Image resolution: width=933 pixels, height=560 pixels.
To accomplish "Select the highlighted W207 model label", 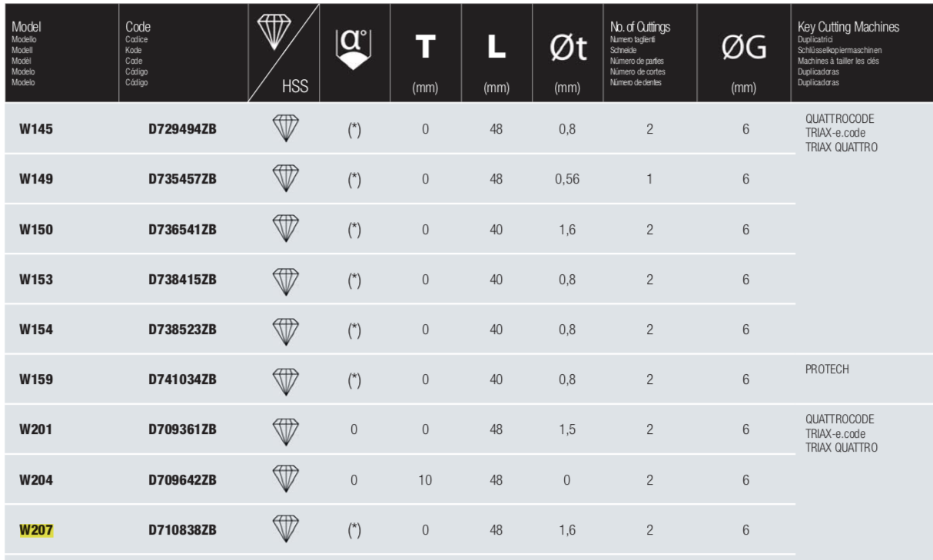I will coord(35,529).
